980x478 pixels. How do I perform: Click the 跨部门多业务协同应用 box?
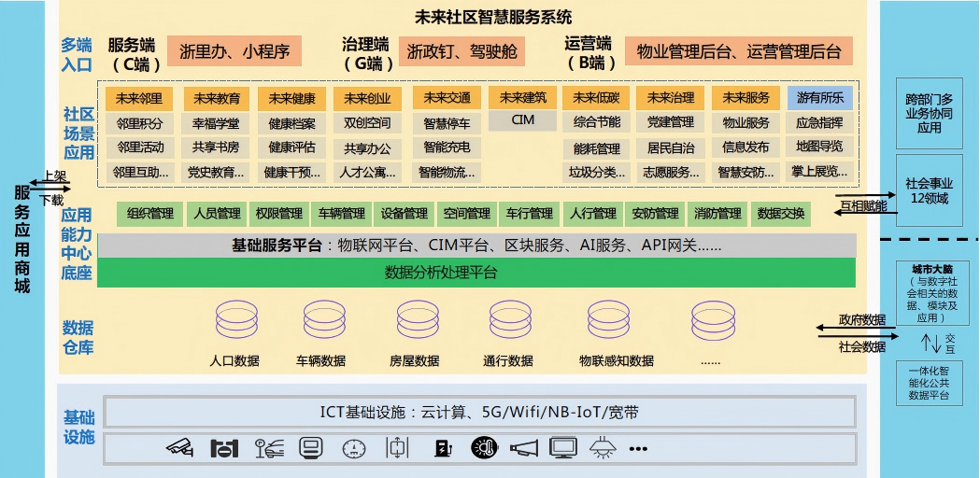929,114
